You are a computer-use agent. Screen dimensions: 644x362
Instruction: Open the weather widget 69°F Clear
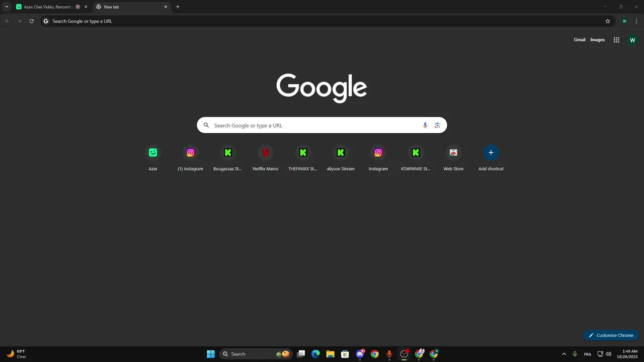(x=17, y=354)
